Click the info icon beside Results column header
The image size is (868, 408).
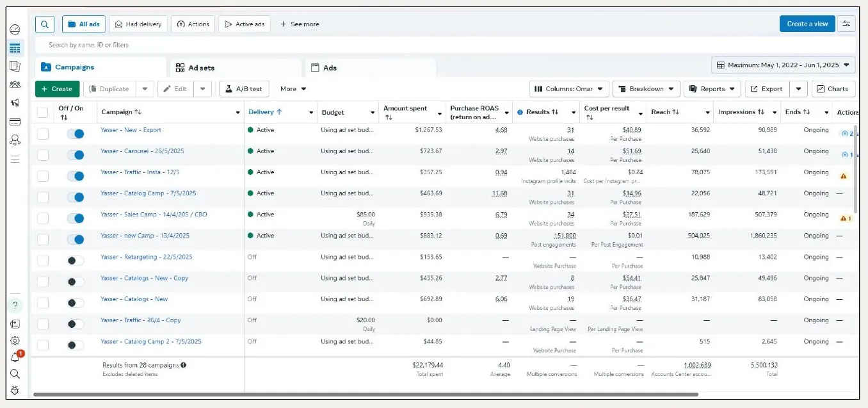(x=520, y=112)
